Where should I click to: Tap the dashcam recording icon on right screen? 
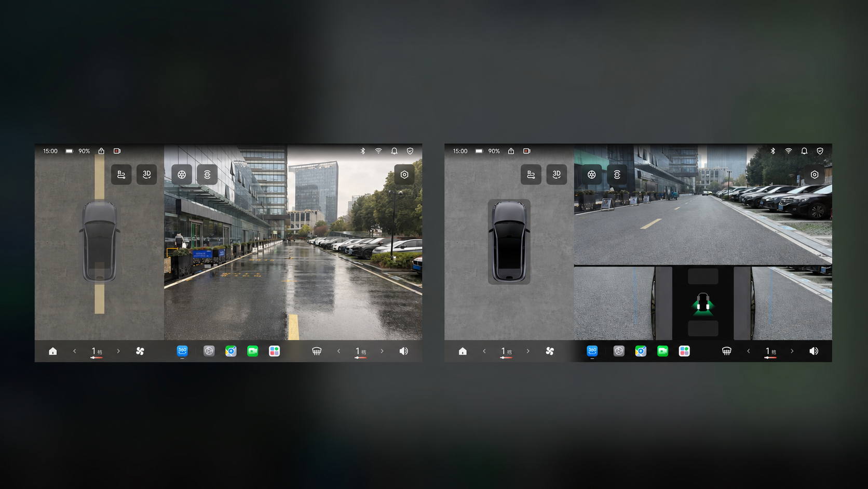pyautogui.click(x=527, y=151)
